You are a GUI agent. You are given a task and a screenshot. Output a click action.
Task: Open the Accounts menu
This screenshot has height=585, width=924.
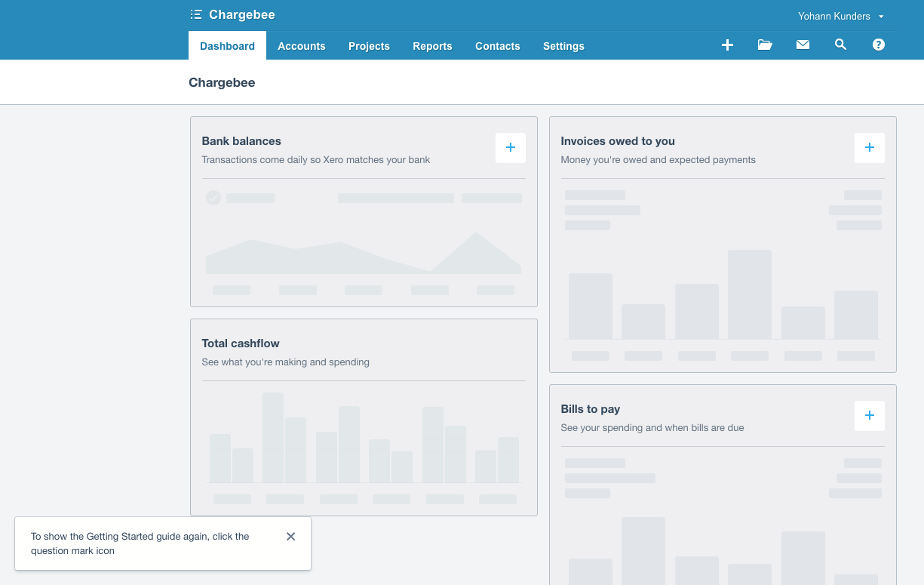[x=302, y=46]
